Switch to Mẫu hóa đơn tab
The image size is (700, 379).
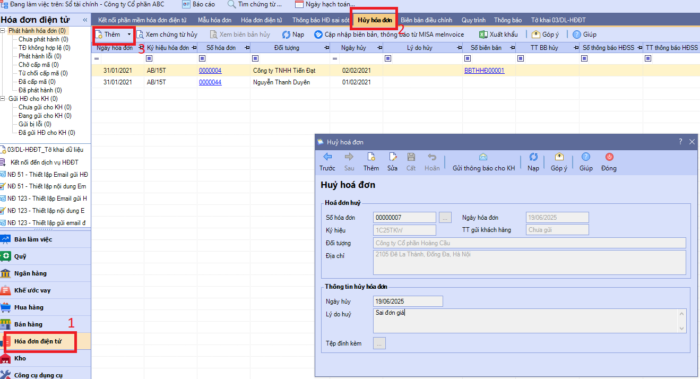[x=215, y=20]
